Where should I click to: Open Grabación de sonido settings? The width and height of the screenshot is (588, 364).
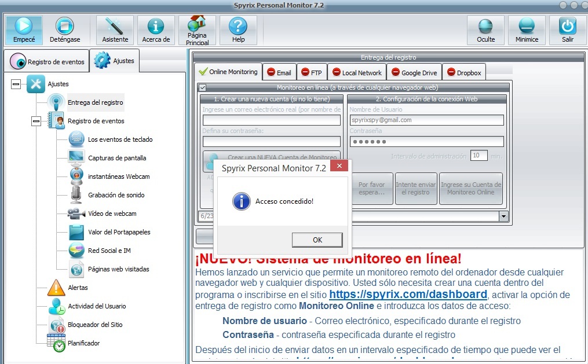(x=116, y=195)
